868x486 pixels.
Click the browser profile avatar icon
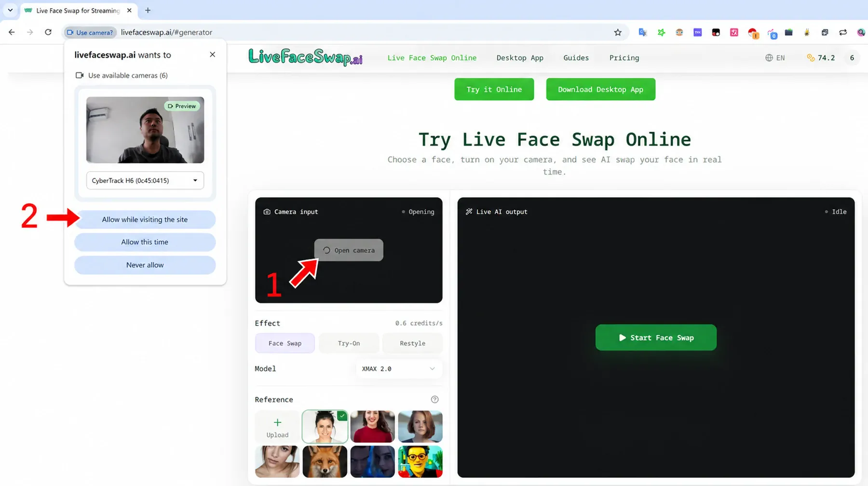pos(861,32)
